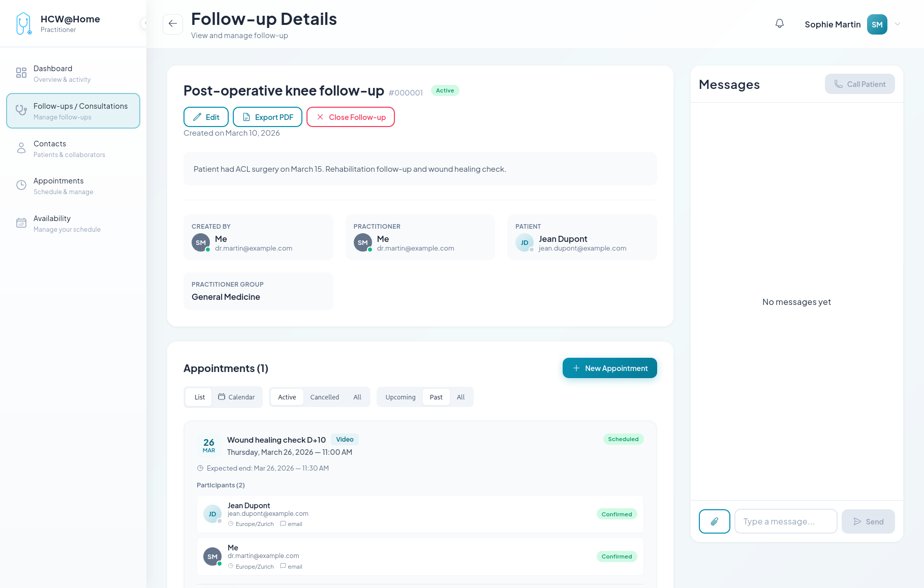
Task: Attach a file using the paperclip icon
Action: coord(715,521)
